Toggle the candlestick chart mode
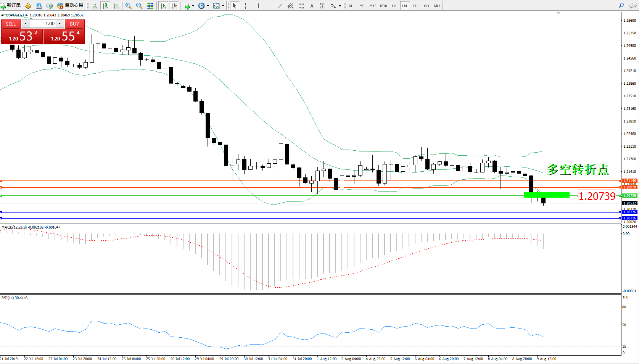Viewport: 639px width, 364px height. (x=105, y=6)
